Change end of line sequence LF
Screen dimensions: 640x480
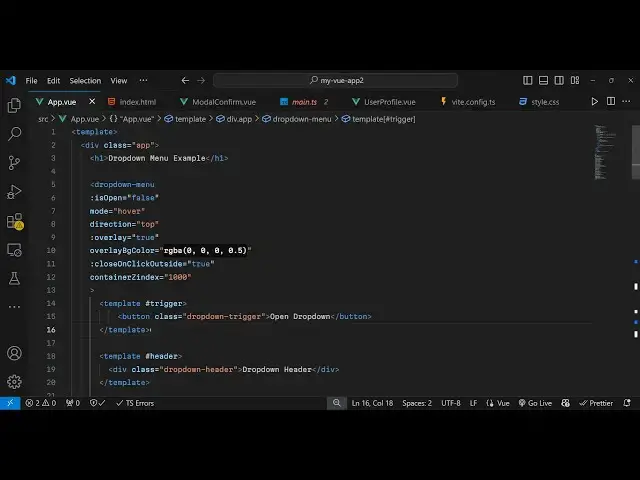point(473,403)
